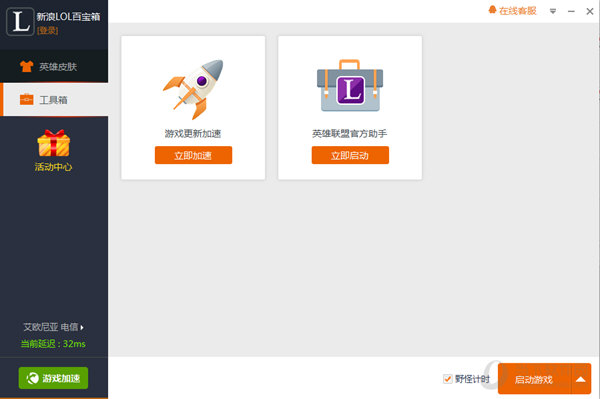The width and height of the screenshot is (600, 399).
Task: Open 在线客服 online support link
Action: tap(513, 11)
